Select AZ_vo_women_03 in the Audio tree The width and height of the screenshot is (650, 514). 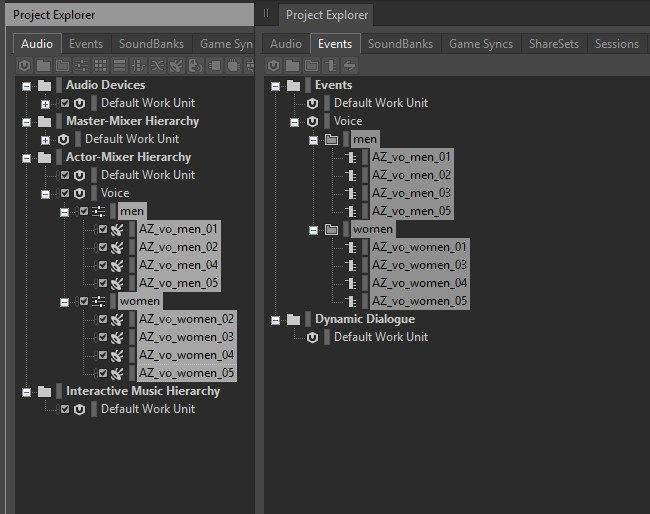[x=187, y=337]
